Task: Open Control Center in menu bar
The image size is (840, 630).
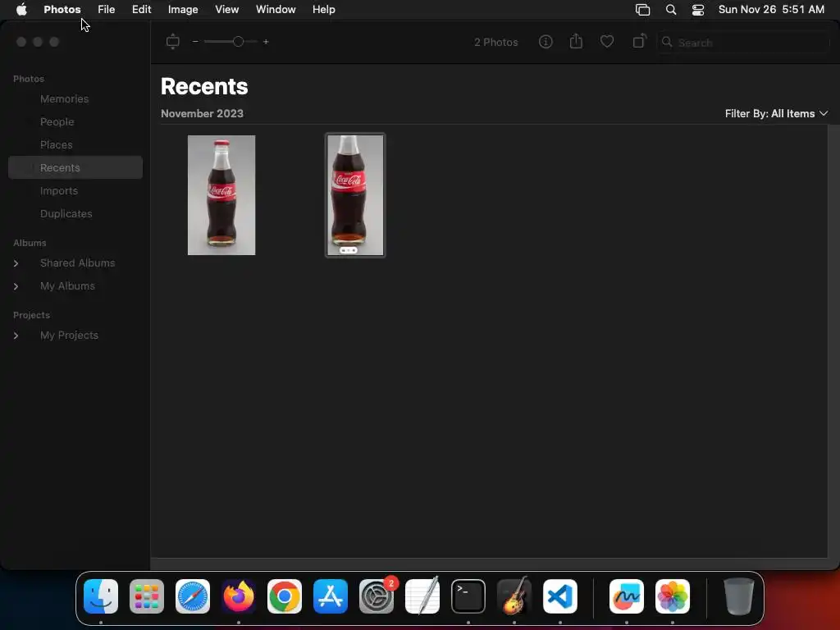Action: (698, 10)
